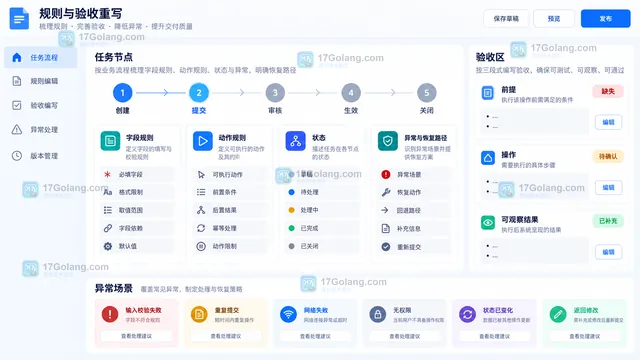Click the arrow icon for 回退路径
Image resolution: width=640 pixels, height=360 pixels.
385,210
